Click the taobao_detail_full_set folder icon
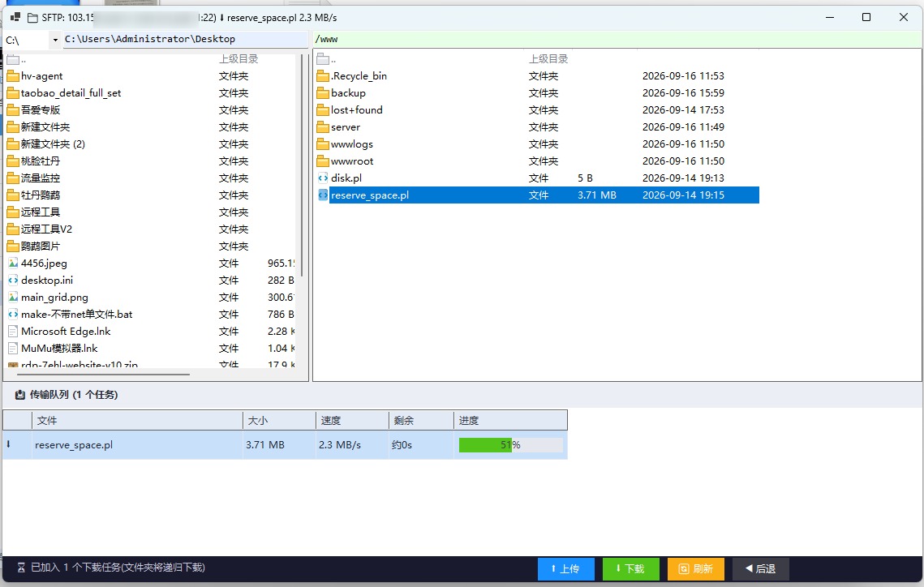 [12, 93]
